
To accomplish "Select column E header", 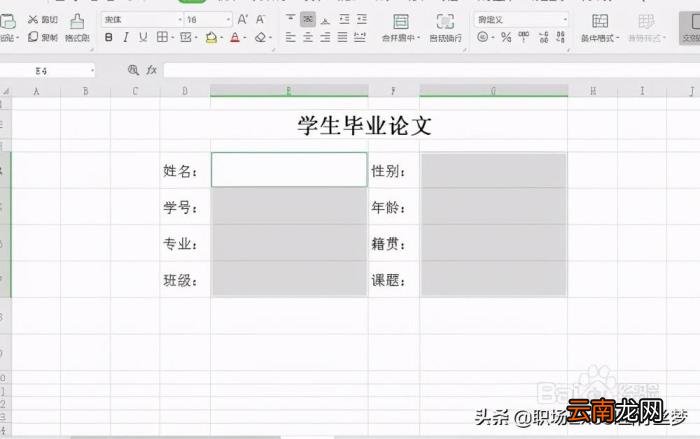I will [289, 91].
